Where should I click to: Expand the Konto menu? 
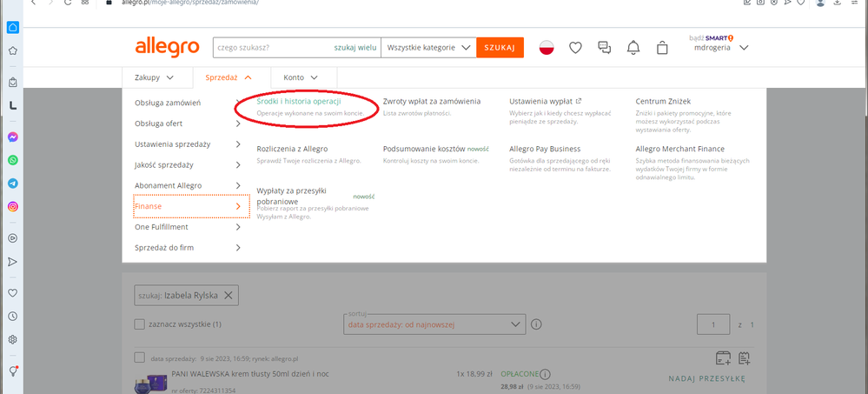click(301, 77)
